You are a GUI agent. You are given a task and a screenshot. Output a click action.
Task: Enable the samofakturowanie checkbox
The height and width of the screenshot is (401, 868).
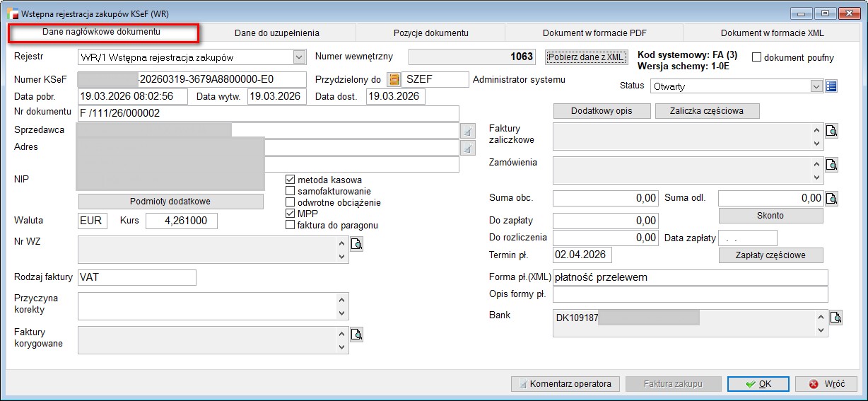point(290,191)
